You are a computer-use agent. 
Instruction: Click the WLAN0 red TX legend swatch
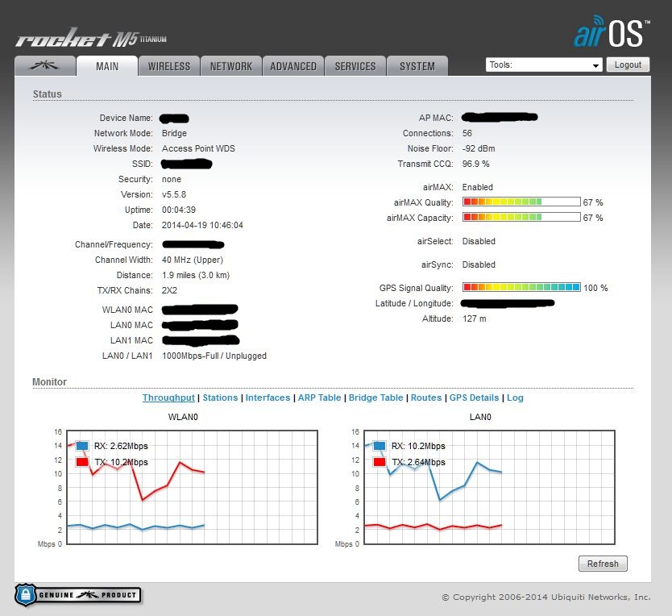click(x=82, y=462)
